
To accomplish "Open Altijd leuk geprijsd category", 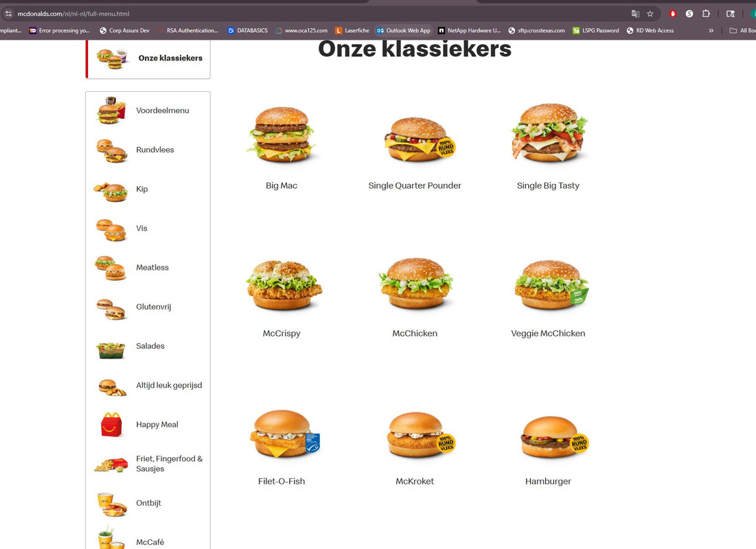I will [x=148, y=386].
